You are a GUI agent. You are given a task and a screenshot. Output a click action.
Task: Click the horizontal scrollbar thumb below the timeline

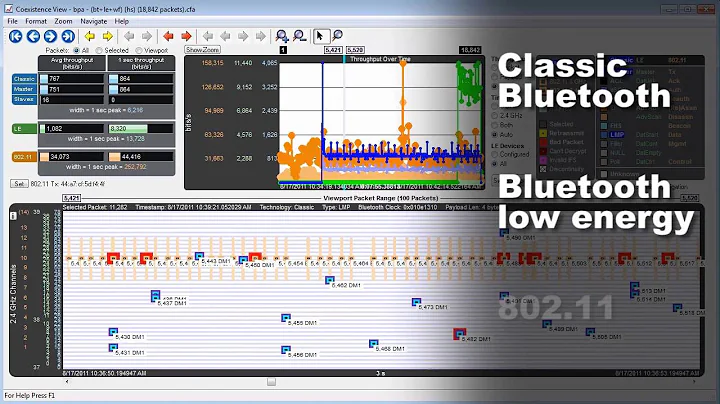(x=271, y=382)
